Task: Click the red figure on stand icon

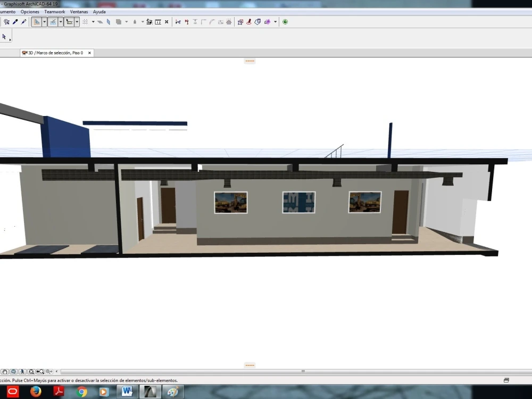Action: 249,22
